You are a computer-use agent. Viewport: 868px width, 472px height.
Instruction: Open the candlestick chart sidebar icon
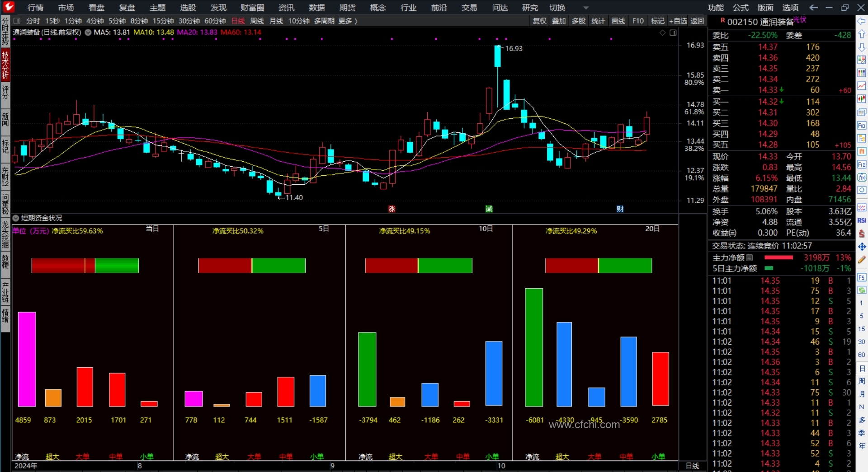(862, 98)
